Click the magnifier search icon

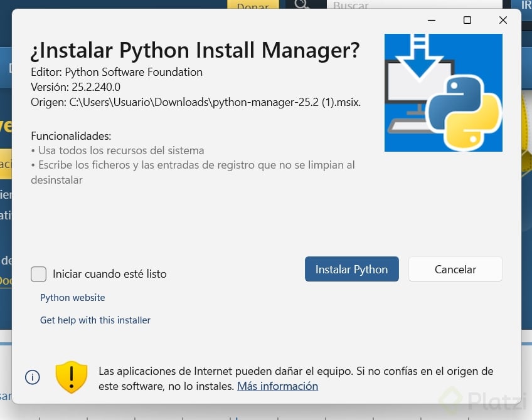coord(302,4)
